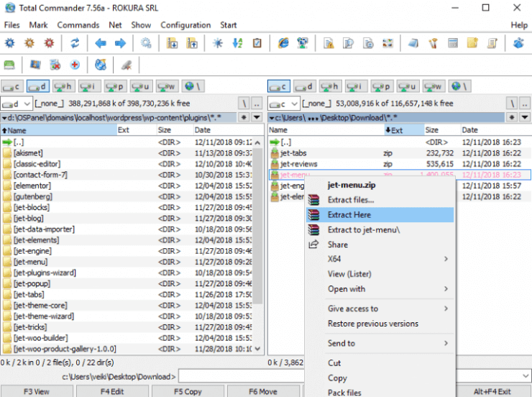Open the right panel drive dropdown

pyautogui.click(x=294, y=104)
